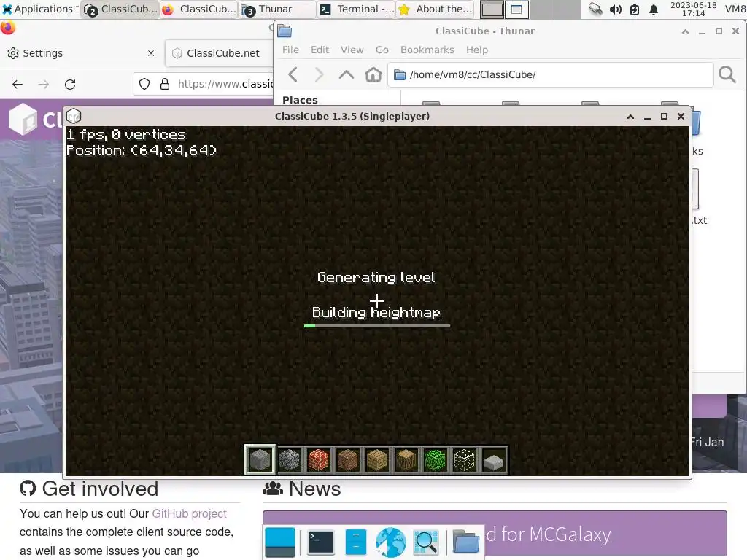Open web browser globe in dock
The width and height of the screenshot is (747, 560).
391,542
